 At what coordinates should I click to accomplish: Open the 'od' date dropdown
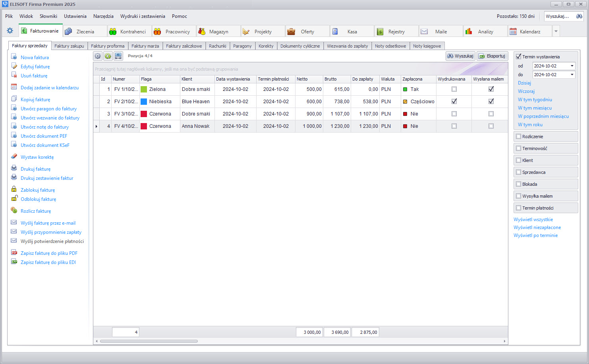[572, 66]
